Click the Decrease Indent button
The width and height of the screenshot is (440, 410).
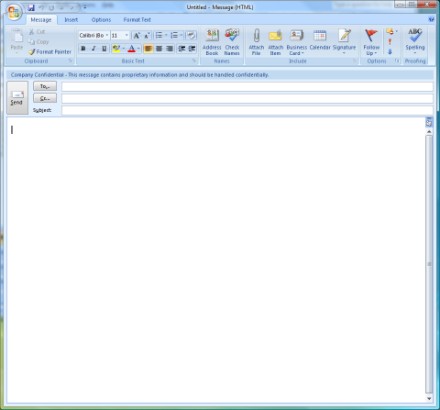pos(182,49)
